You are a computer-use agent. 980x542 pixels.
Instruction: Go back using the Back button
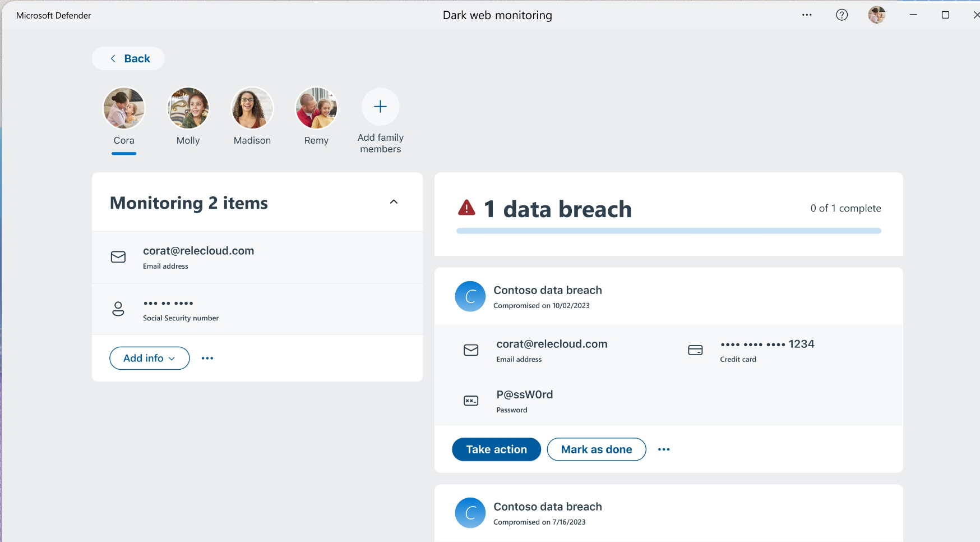point(128,58)
